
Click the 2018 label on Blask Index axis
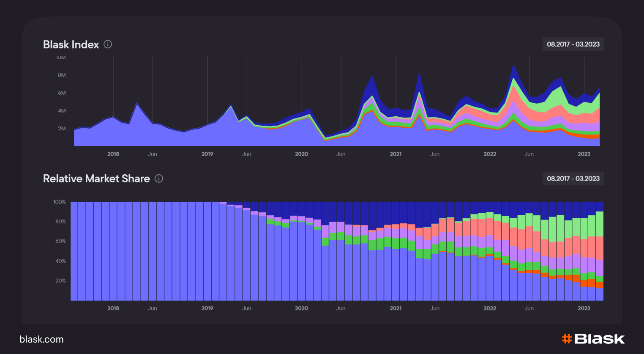[x=113, y=154]
